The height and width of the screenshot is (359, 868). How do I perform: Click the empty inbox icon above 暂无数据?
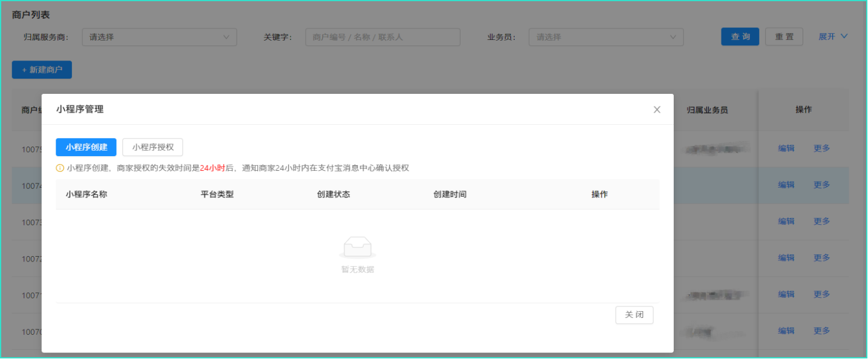(357, 248)
